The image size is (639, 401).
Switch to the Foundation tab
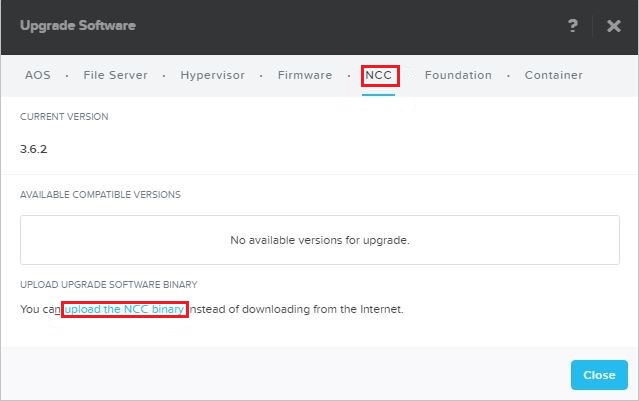coord(458,75)
